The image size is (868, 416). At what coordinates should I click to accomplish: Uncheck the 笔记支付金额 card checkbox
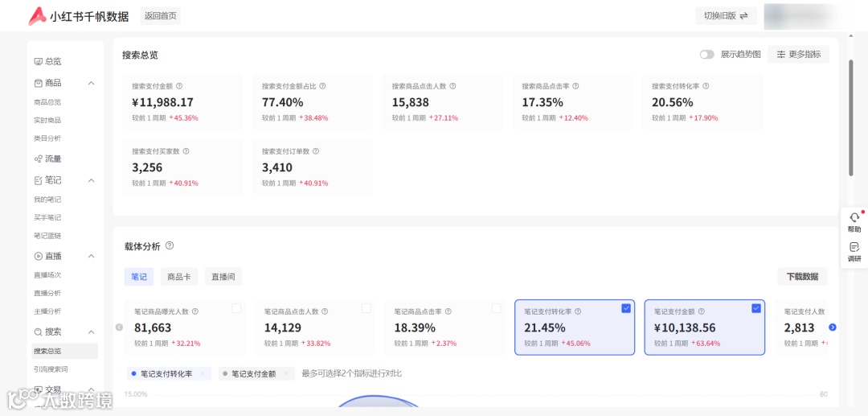click(756, 308)
